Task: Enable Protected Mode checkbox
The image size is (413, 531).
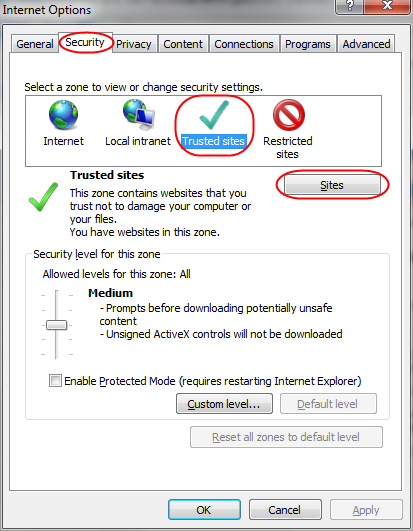Action: tap(55, 380)
